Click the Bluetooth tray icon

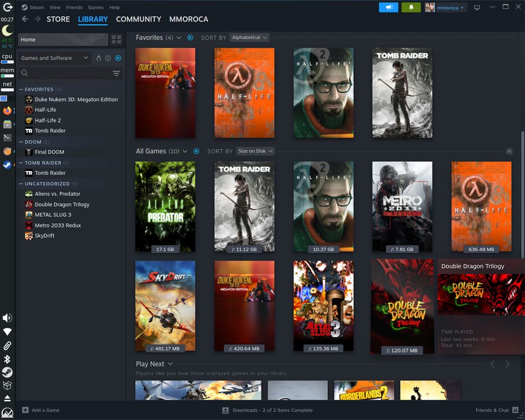[7, 359]
